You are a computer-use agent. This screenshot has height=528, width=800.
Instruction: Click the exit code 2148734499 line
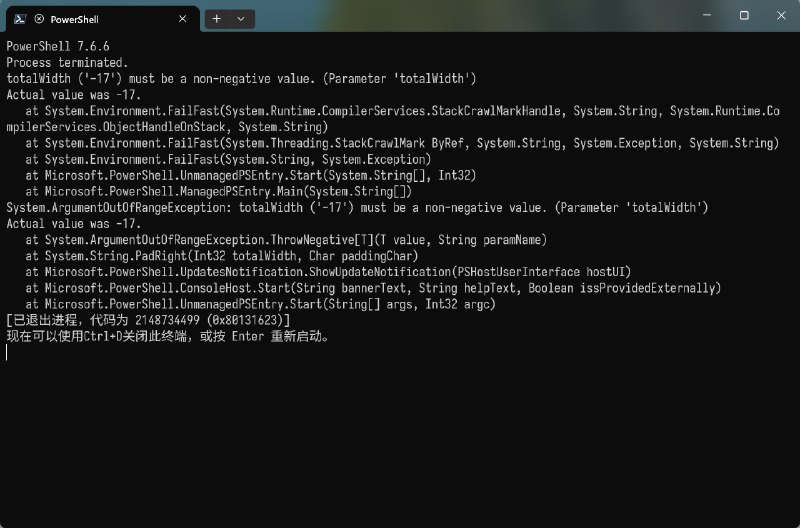point(148,320)
